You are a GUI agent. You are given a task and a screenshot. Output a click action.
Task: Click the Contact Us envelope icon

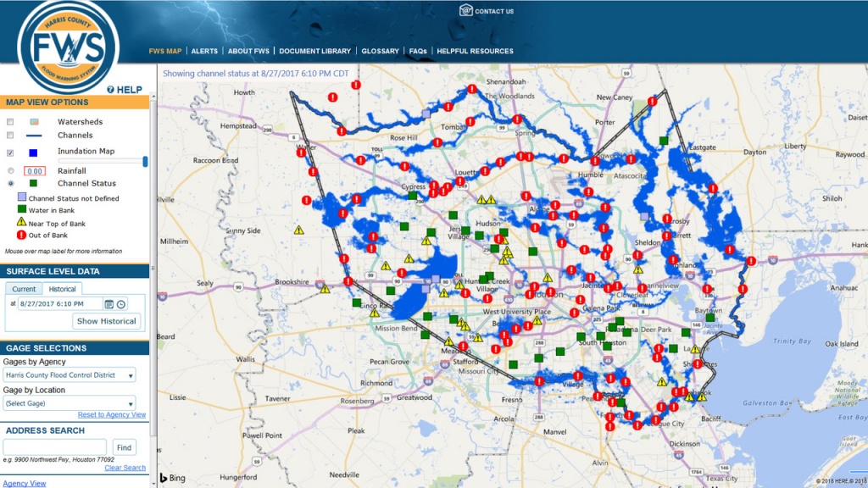point(465,11)
